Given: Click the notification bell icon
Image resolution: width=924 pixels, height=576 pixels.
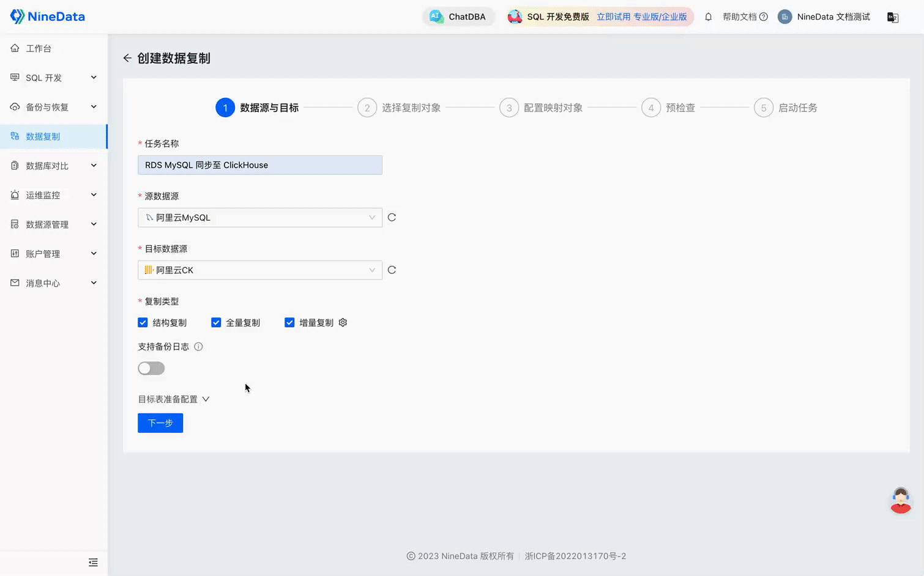Looking at the screenshot, I should [708, 17].
